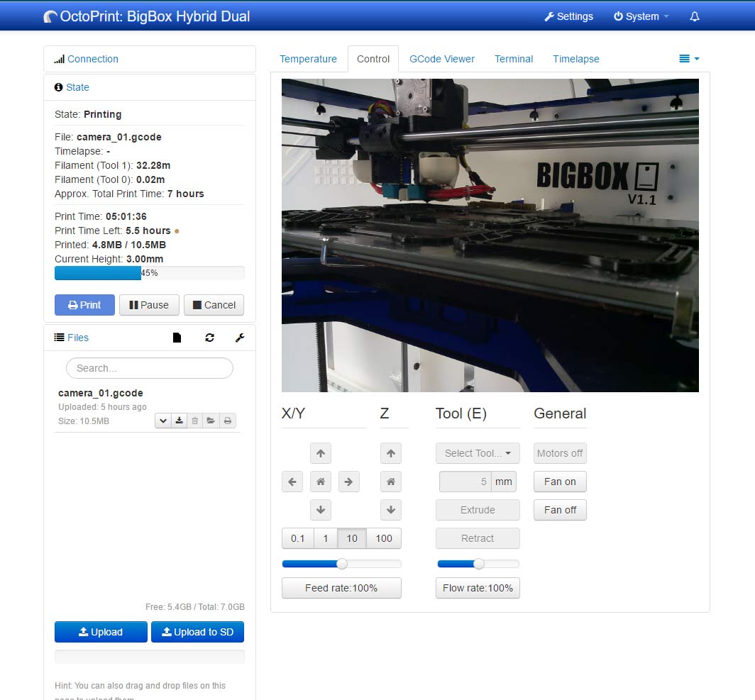Open file list settings wrench
The height and width of the screenshot is (700, 755).
239,338
